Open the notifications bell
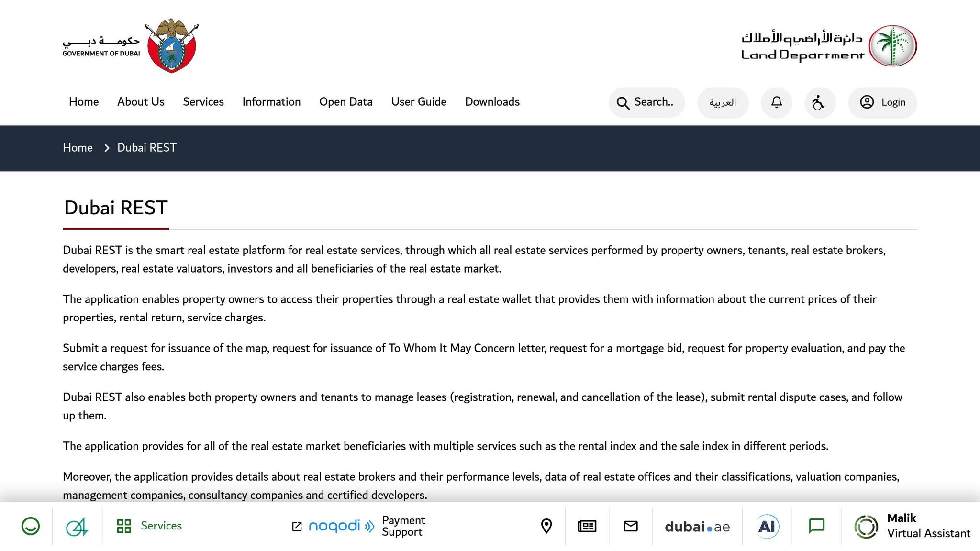The image size is (980, 551). tap(777, 102)
